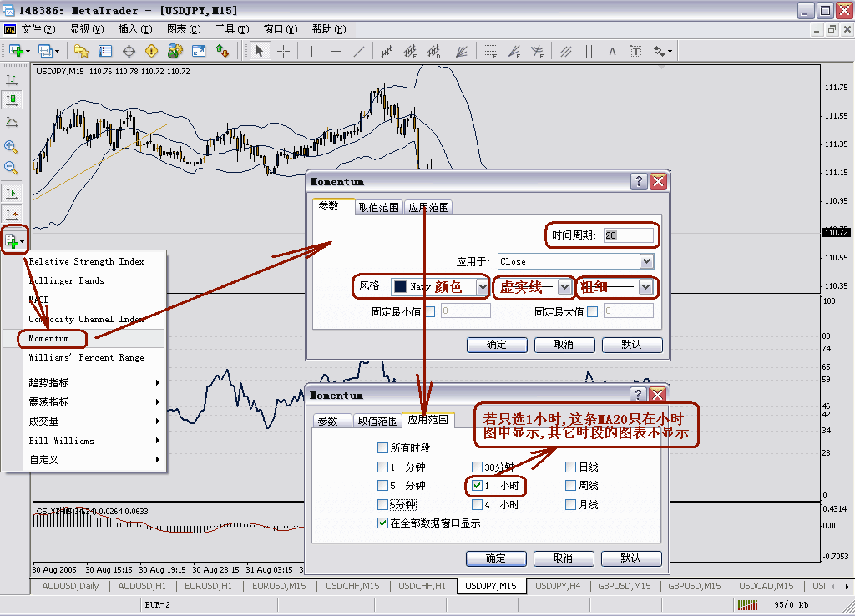Expand the Bill Williams submenu
The width and height of the screenshot is (855, 616).
95,441
